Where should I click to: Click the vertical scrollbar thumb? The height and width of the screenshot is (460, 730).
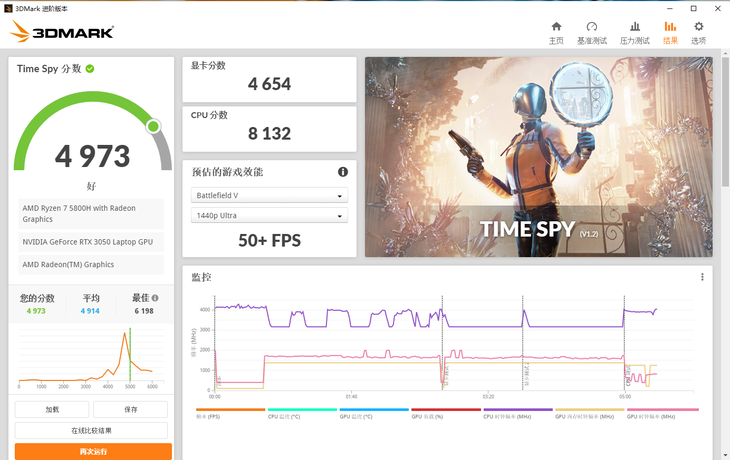pos(725,121)
